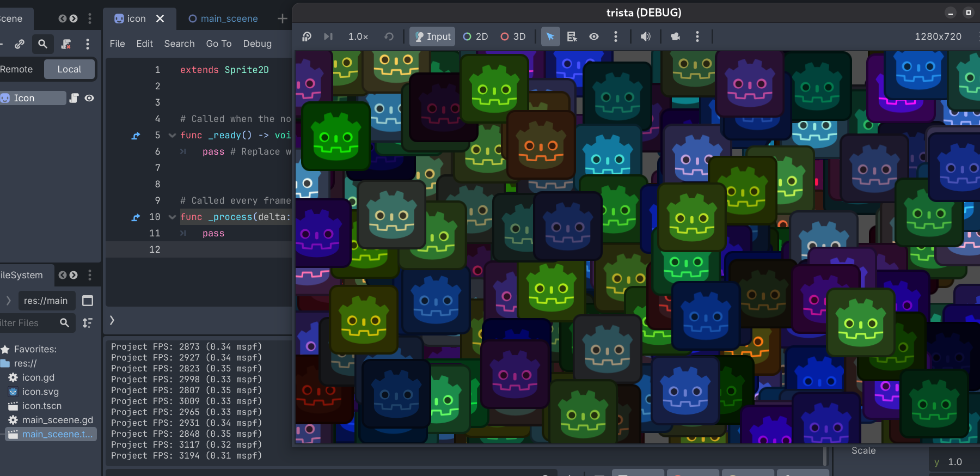
Task: Expand the scripts panel with the chevron
Action: (112, 320)
